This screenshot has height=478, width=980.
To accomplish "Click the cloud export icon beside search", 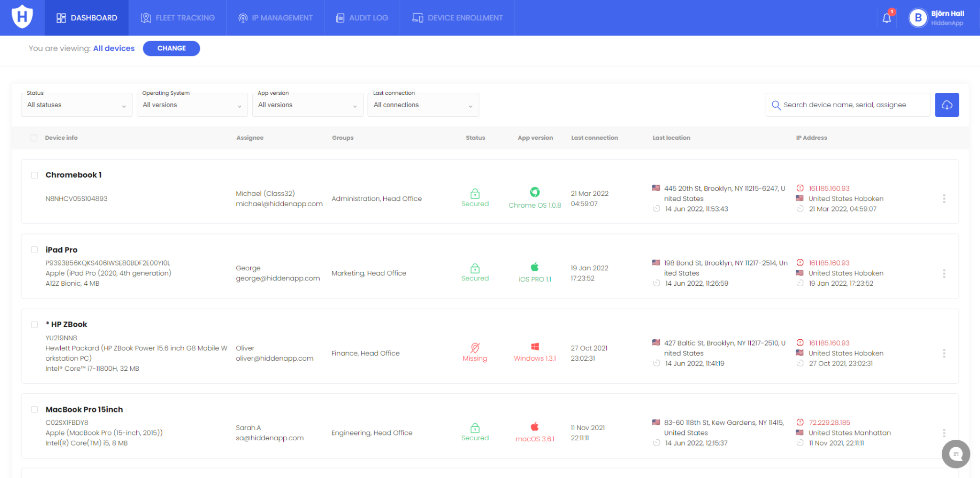I will [947, 104].
